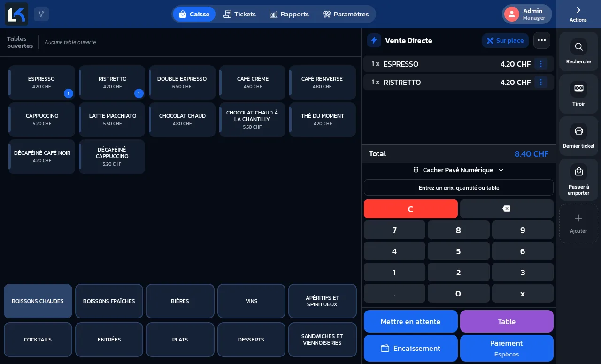This screenshot has height=364, width=601.
Task: Open three-dot menu for ESPRESSO line
Action: click(541, 64)
